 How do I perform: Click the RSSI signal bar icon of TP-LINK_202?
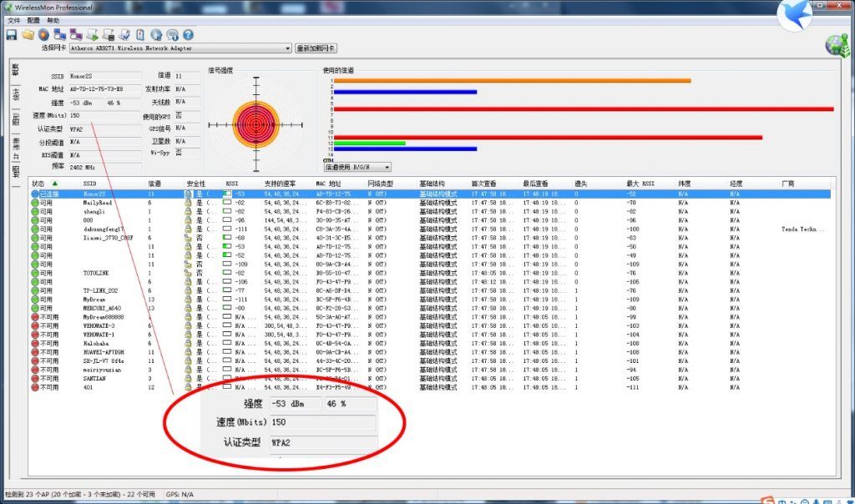point(227,290)
